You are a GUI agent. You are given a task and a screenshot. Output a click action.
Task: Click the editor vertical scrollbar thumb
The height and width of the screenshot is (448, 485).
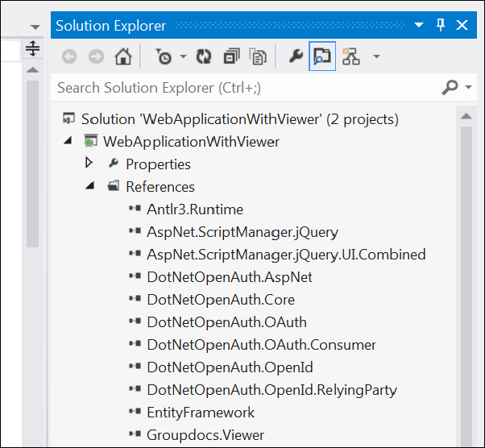(32, 164)
